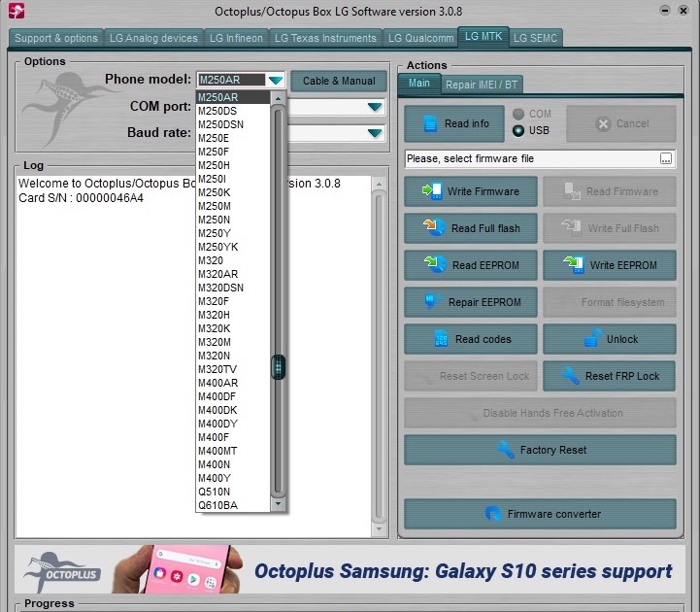Click the Repair EEPROM icon
The image size is (700, 612).
point(432,301)
